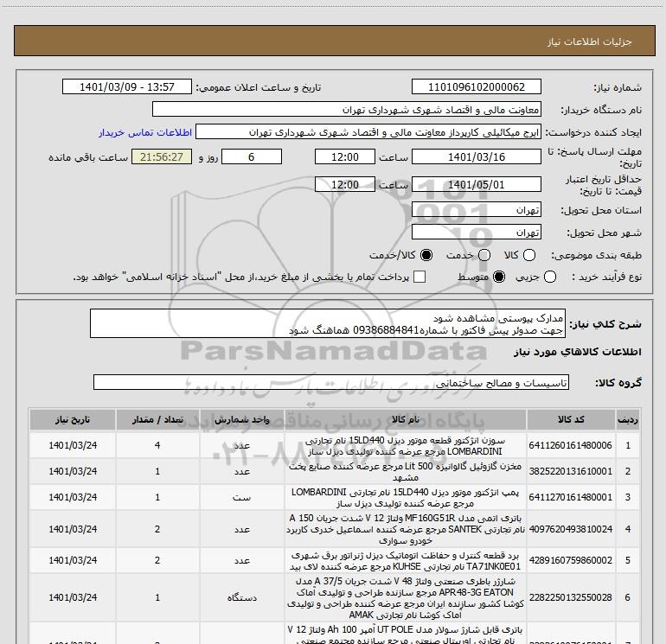Viewport: 666px width, 644px height.
Task: Click the price validity time 12:00 field
Action: point(345,185)
